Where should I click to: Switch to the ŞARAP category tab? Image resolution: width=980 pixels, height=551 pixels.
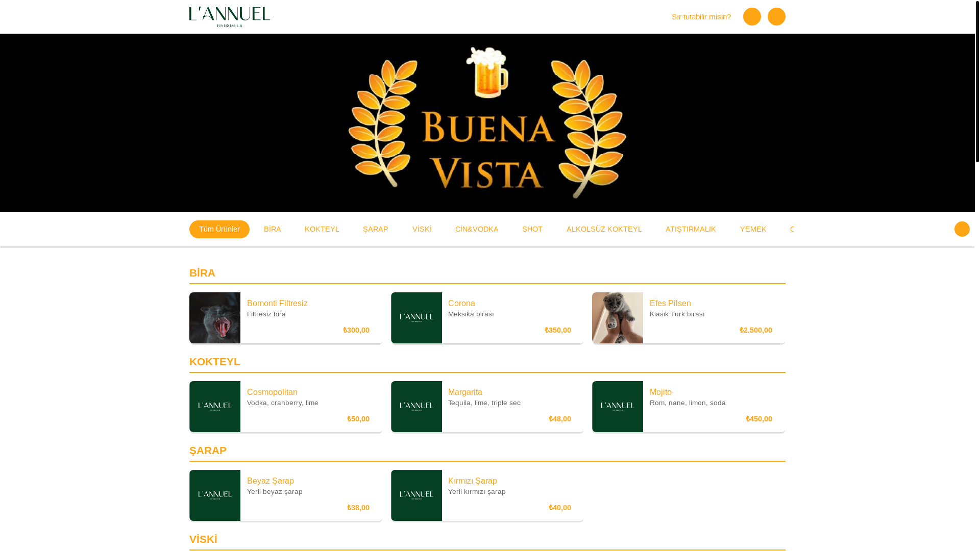pos(375,229)
